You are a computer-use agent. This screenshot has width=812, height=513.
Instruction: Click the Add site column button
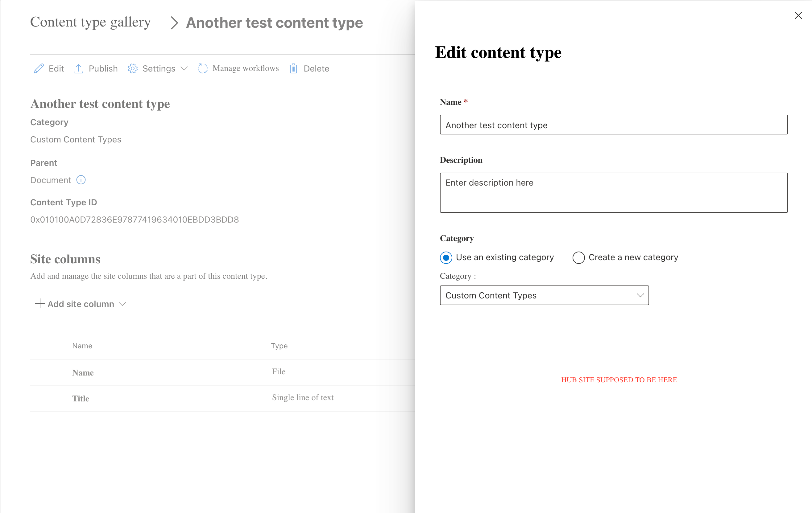click(x=81, y=304)
